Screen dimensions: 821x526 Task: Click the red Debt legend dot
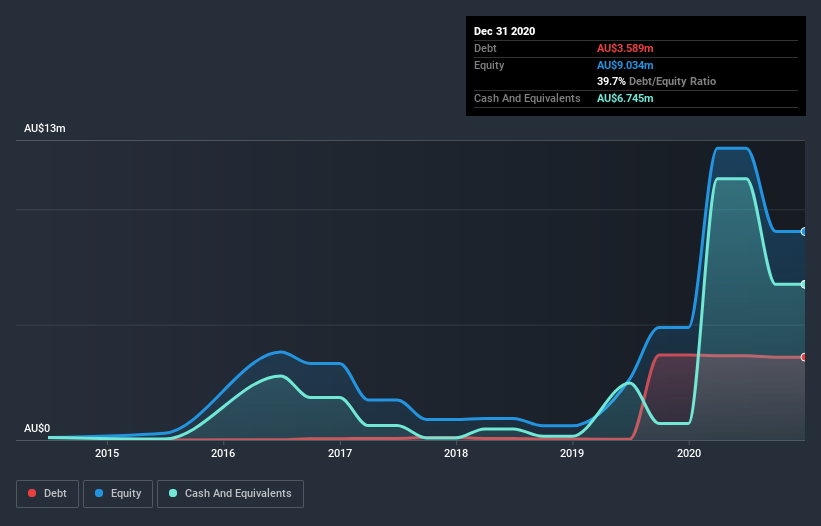tap(32, 493)
